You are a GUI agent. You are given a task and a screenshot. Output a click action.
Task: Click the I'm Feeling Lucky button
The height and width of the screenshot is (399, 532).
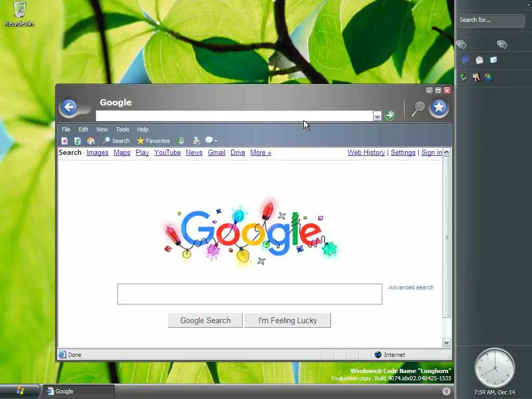click(288, 321)
